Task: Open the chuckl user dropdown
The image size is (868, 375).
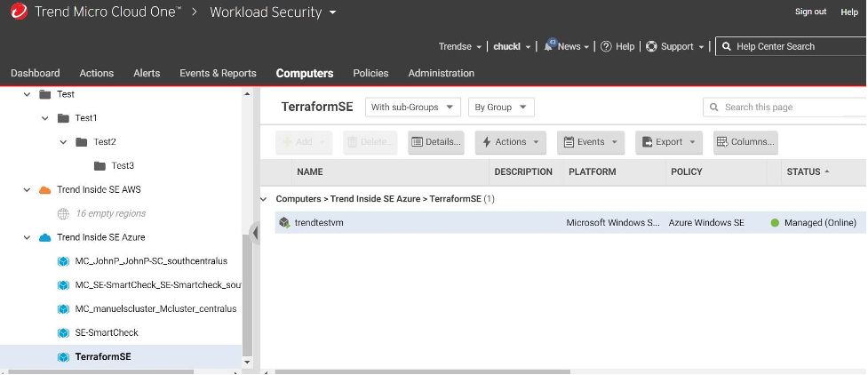Action: [512, 46]
